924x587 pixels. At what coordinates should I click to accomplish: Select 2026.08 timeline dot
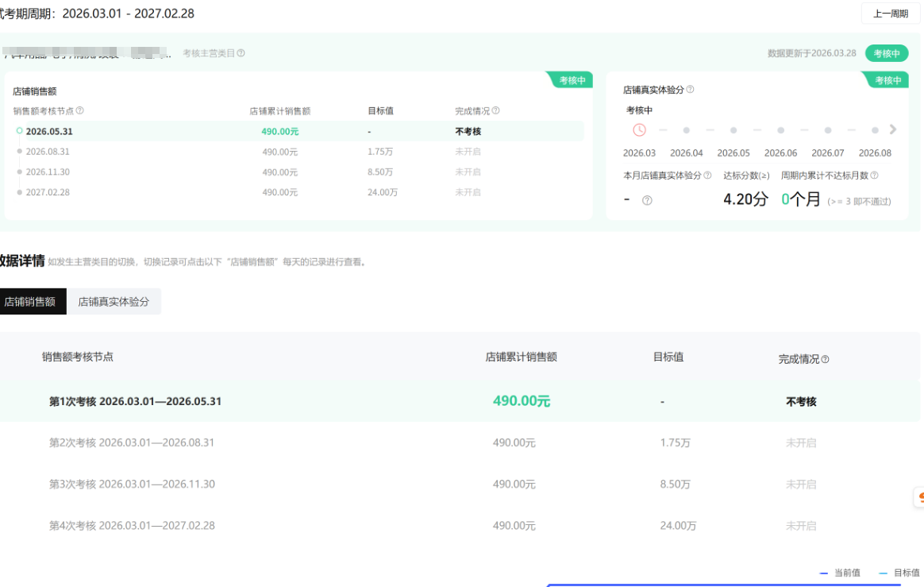875,129
